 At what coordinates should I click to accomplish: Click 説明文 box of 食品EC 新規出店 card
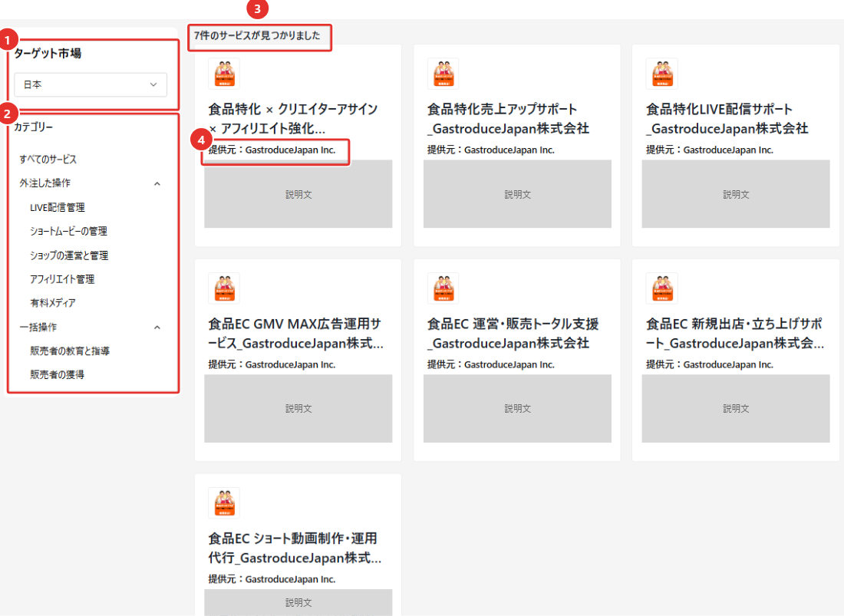(x=736, y=409)
